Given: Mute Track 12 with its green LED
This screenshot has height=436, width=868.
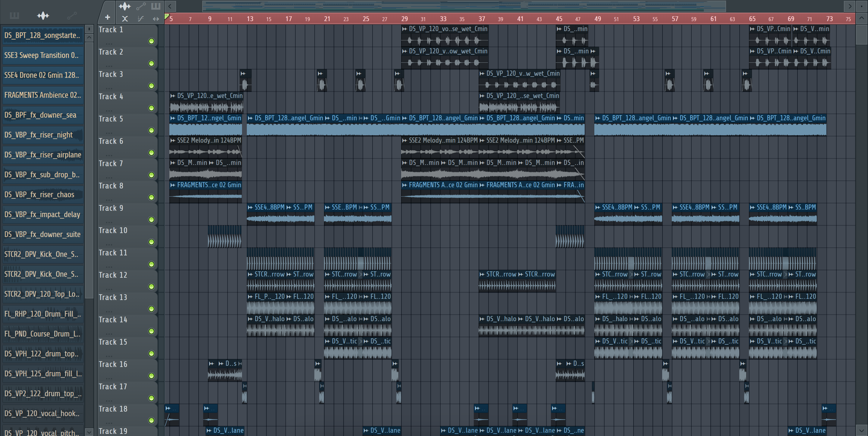Looking at the screenshot, I should coord(152,286).
